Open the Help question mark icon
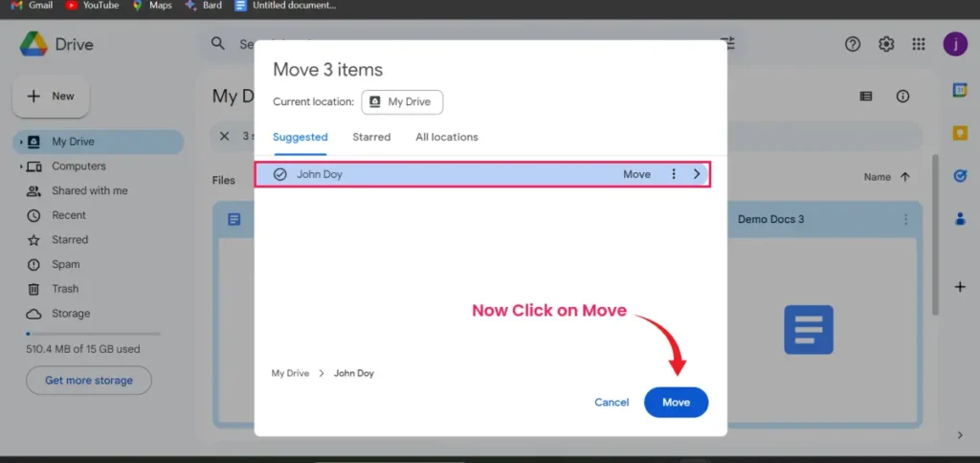 (x=853, y=44)
